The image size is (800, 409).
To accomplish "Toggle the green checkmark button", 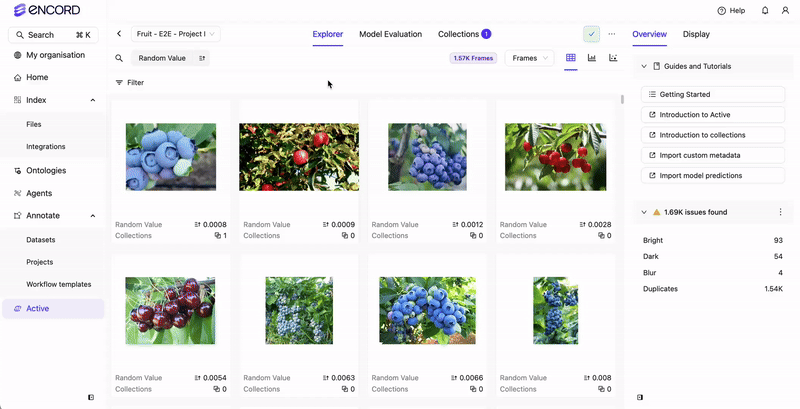I will pyautogui.click(x=591, y=34).
